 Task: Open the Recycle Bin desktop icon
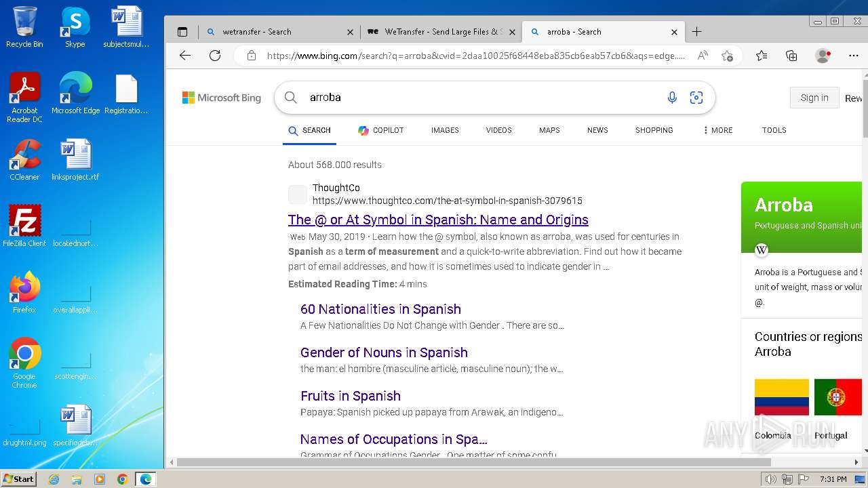[x=24, y=27]
